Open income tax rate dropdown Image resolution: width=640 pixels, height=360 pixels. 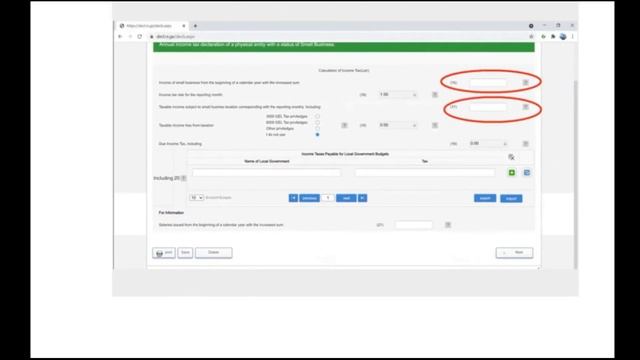[398, 95]
